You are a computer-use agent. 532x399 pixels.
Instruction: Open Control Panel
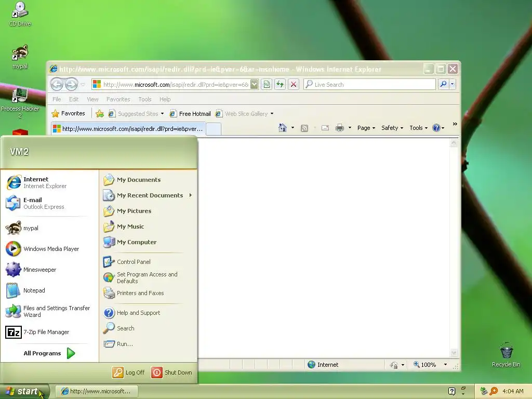pos(148,262)
